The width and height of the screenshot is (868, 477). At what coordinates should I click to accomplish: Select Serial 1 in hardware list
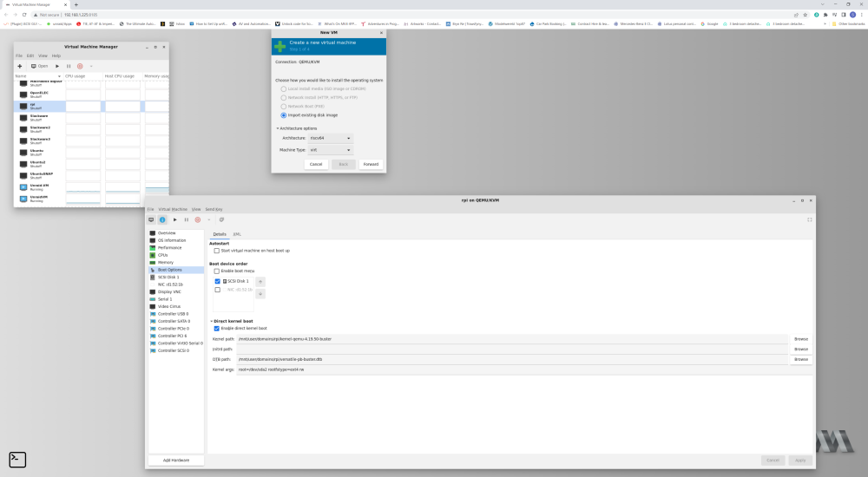click(176, 299)
